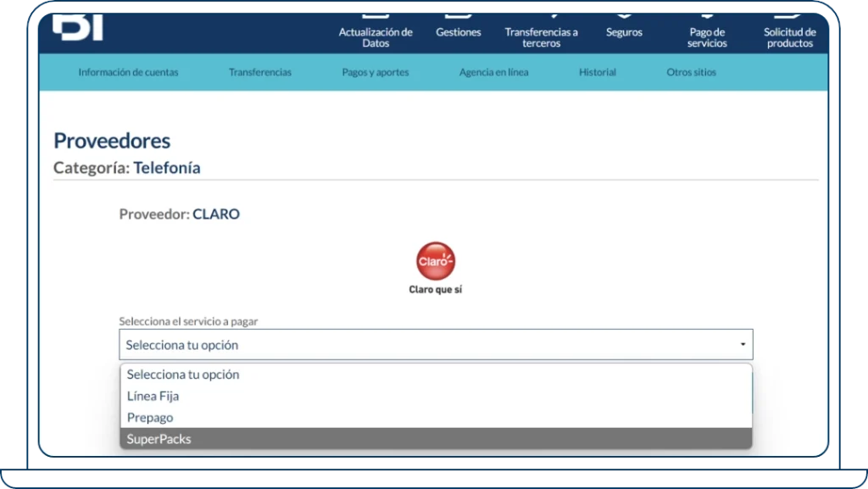Open the Información de cuentas menu
The height and width of the screenshot is (489, 868).
click(129, 73)
